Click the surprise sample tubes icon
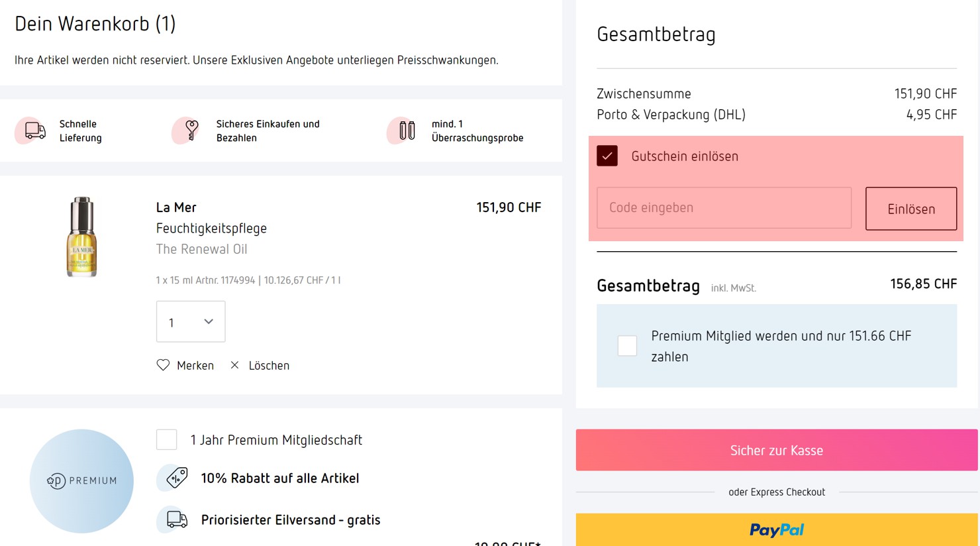The image size is (980, 546). [407, 131]
